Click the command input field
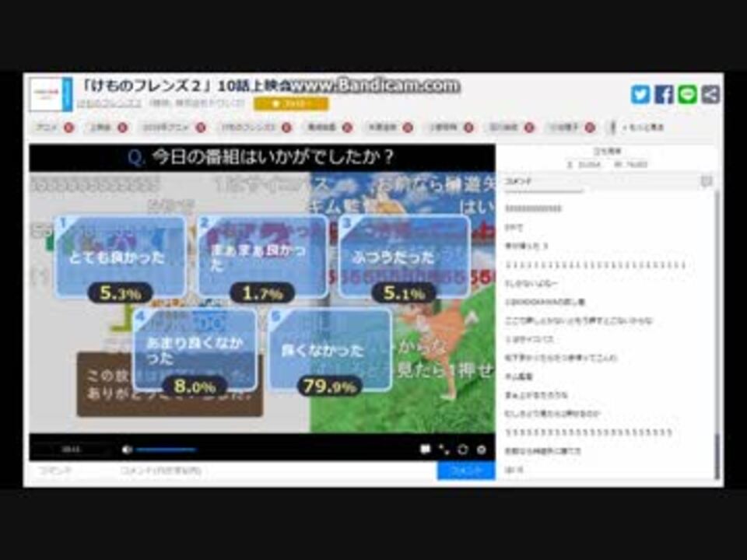Image resolution: width=747 pixels, height=560 pixels. click(x=72, y=471)
